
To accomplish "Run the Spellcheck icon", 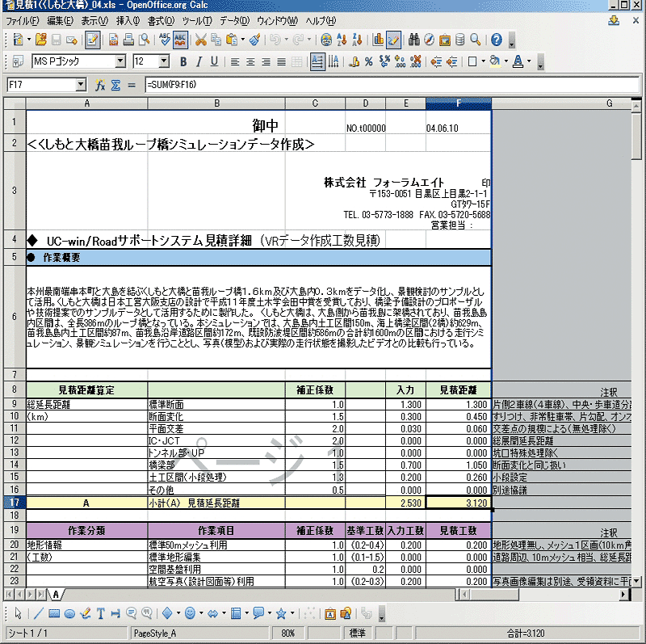I will tap(165, 40).
